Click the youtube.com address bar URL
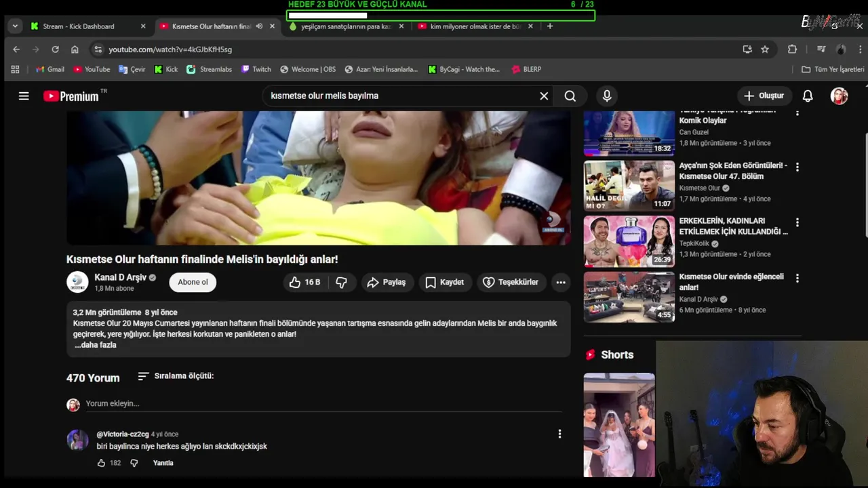The height and width of the screenshot is (488, 868). [170, 49]
